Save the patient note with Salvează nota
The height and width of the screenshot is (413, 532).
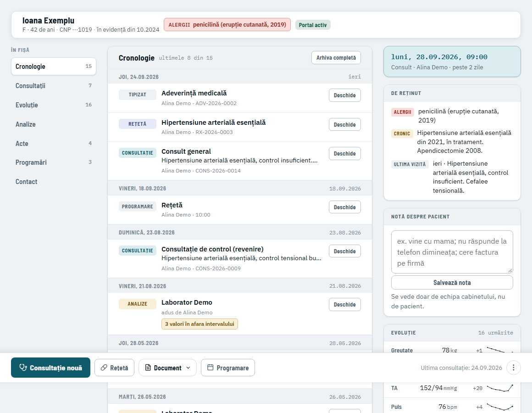click(x=452, y=283)
